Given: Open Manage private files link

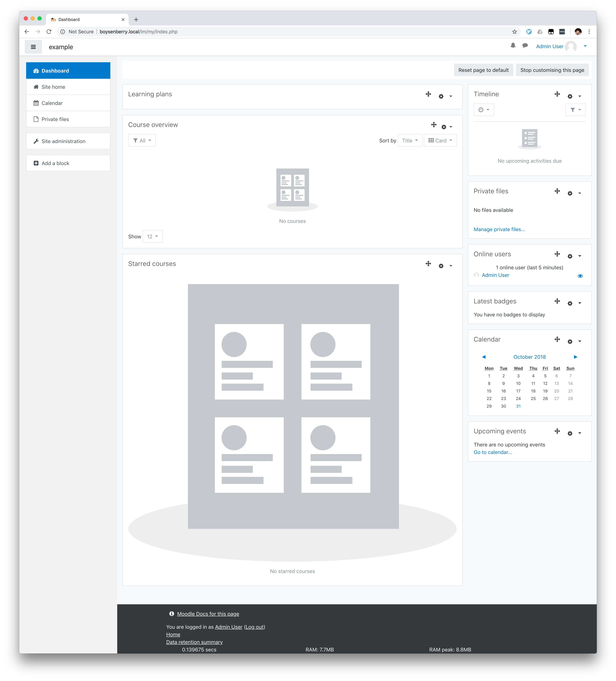Looking at the screenshot, I should point(499,229).
